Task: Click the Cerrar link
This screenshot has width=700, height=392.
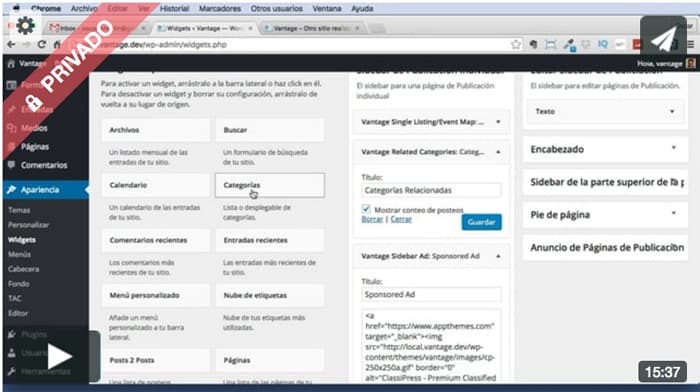Action: point(401,219)
